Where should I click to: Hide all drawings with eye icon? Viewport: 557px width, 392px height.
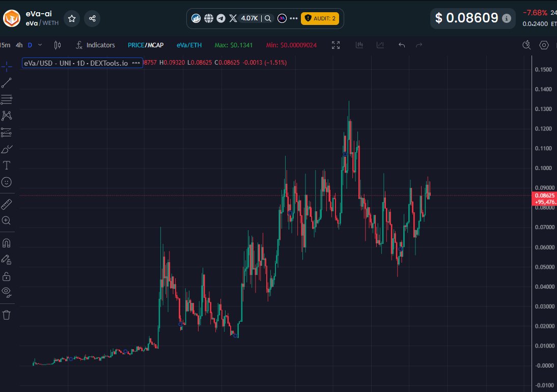click(7, 293)
